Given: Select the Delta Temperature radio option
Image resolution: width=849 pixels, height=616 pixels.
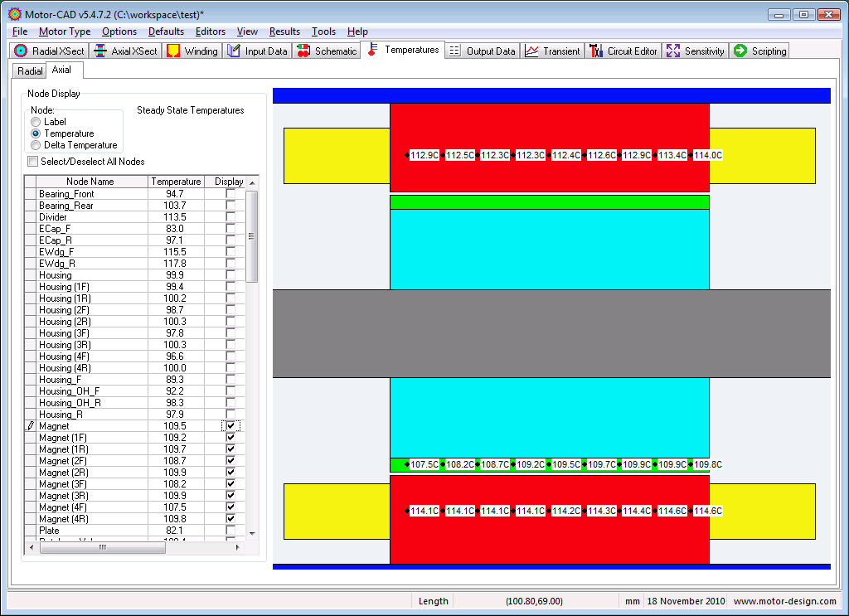Looking at the screenshot, I should tap(36, 145).
